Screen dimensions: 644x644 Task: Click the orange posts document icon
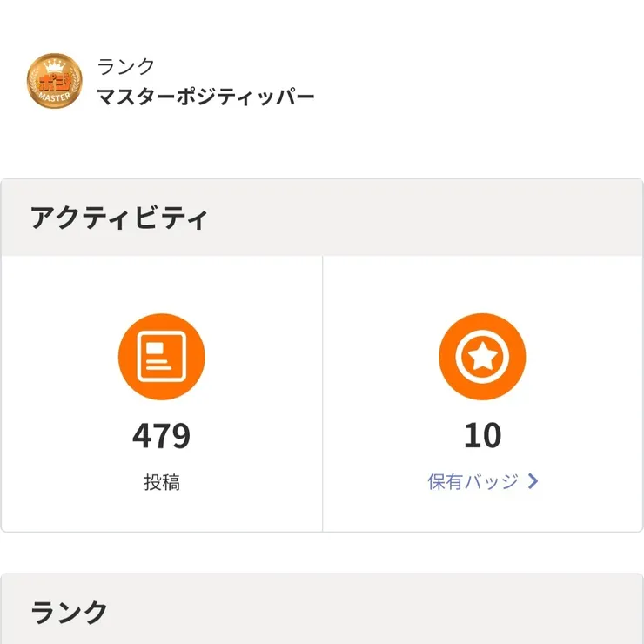[161, 357]
